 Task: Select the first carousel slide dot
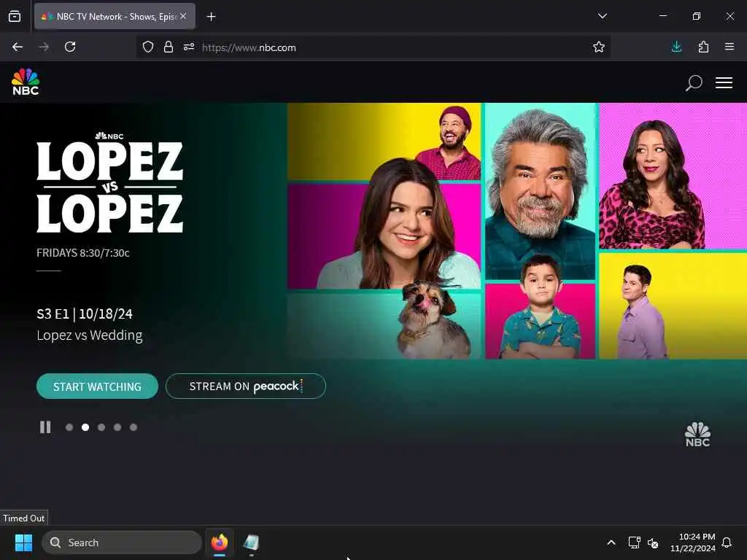pyautogui.click(x=69, y=427)
